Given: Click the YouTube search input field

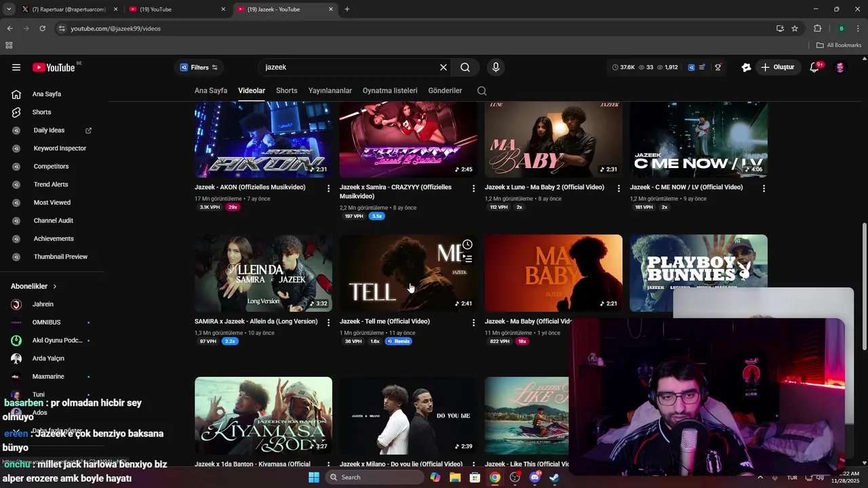Looking at the screenshot, I should 349,67.
